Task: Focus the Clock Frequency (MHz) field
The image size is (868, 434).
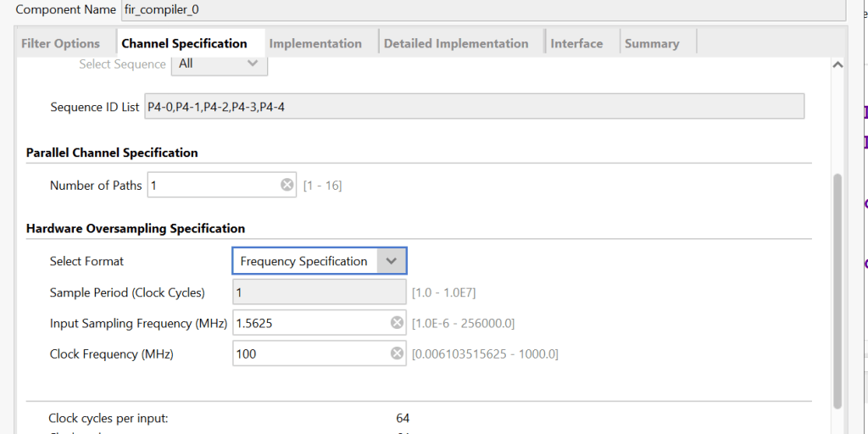Action: (309, 353)
